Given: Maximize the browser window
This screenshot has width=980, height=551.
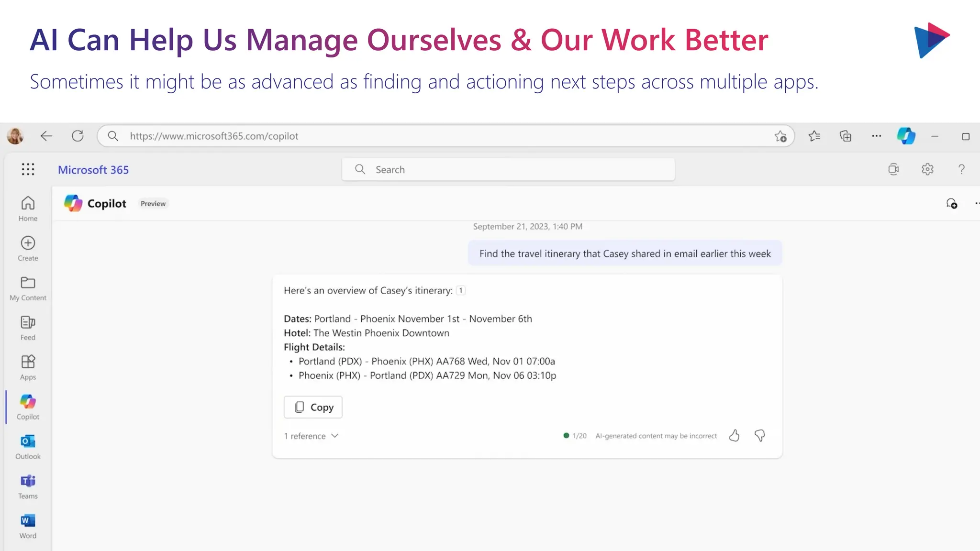Looking at the screenshot, I should [x=966, y=136].
